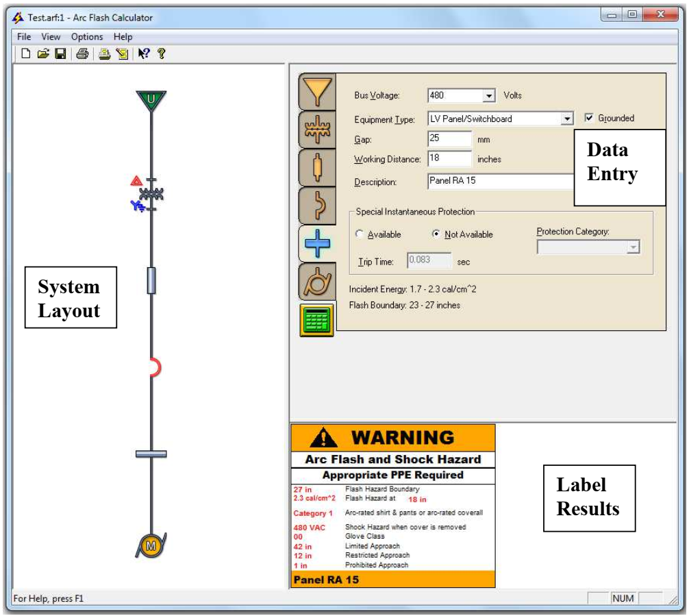This screenshot has height=616, width=689.
Task: Click the label printer toolbar icon
Action: (x=104, y=53)
